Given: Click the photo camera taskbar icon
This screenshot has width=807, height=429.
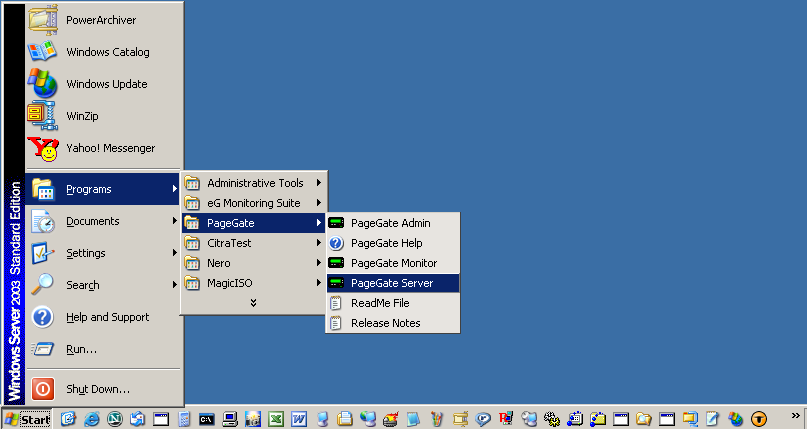Looking at the screenshot, I should click(x=253, y=419).
